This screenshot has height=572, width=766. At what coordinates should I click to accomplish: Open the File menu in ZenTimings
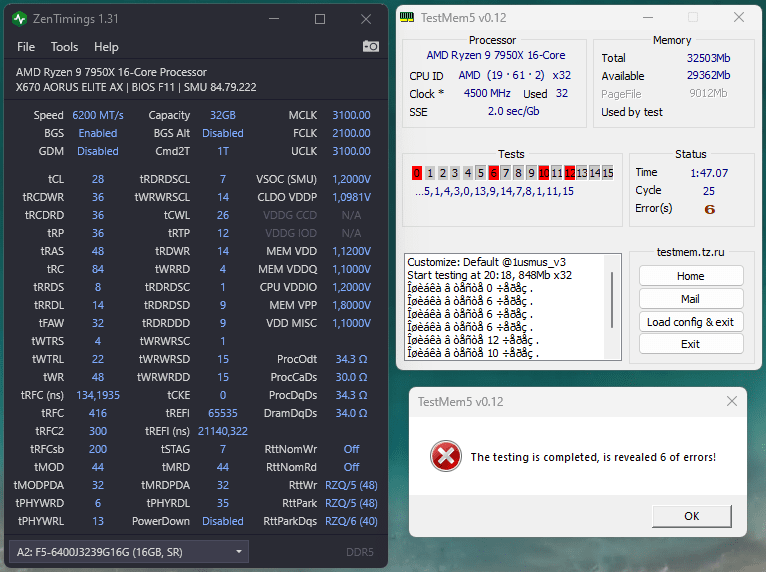(26, 47)
